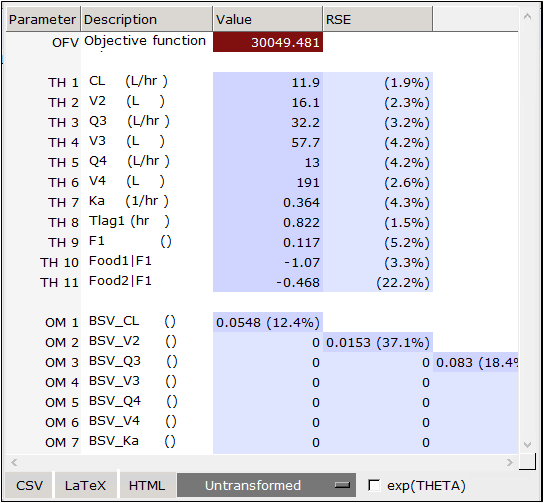Click the RSE (2.6%) cell
The width and height of the screenshot is (544, 503).
tap(378, 182)
